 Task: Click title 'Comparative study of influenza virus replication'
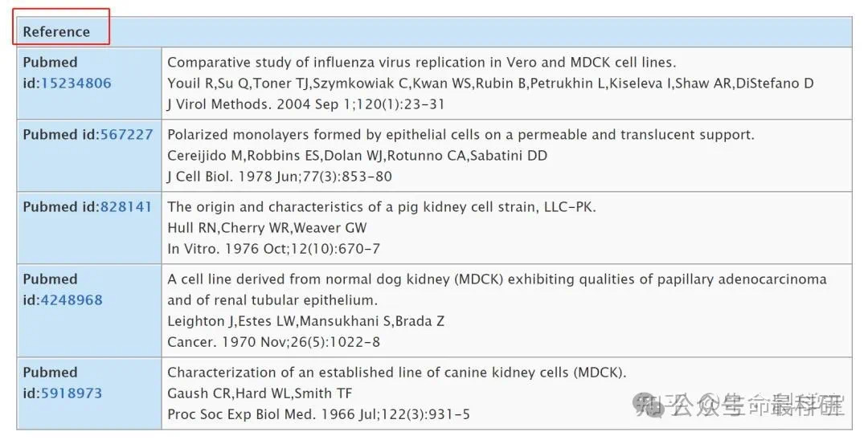coord(422,63)
